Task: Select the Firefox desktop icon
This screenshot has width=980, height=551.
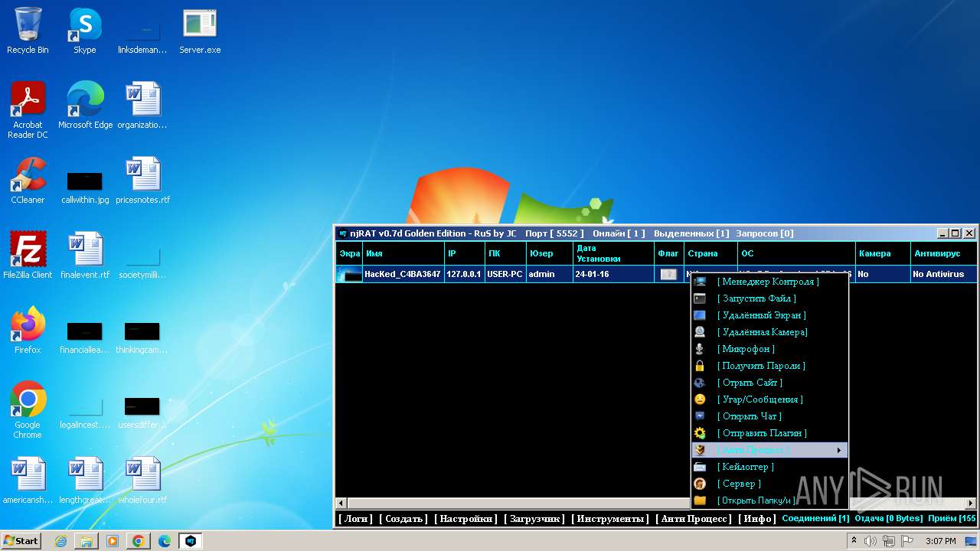Action: click(x=28, y=331)
